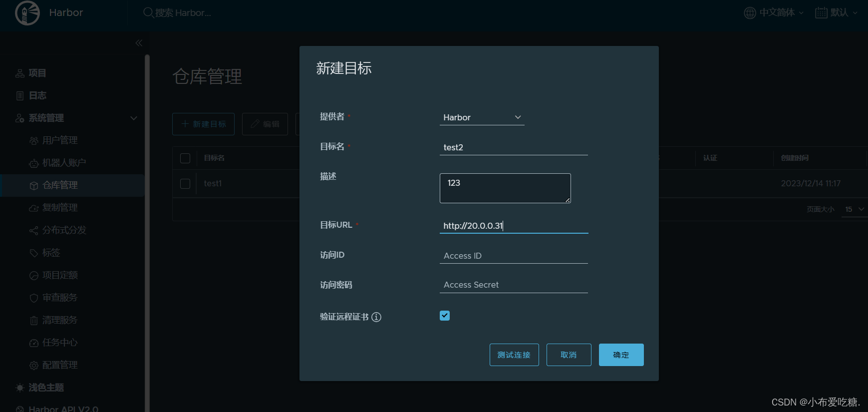Click the 认证 column header
This screenshot has height=412, width=868.
(x=710, y=158)
